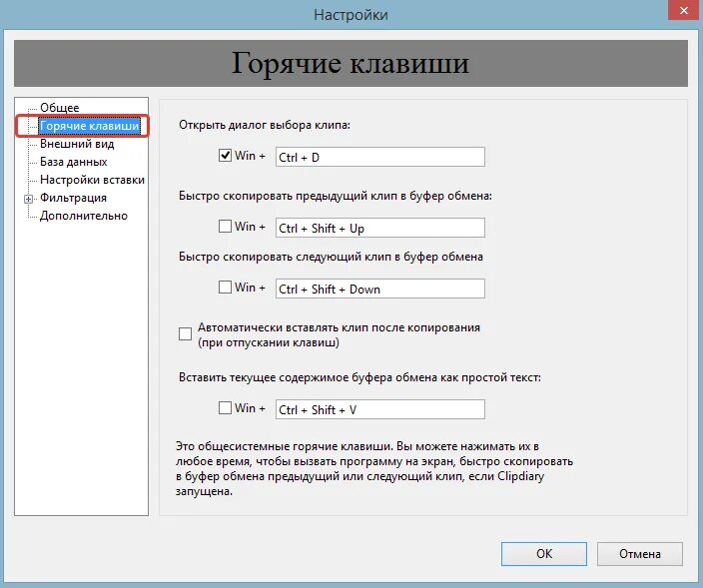Open the Внешний вид section
The height and width of the screenshot is (588, 703).
[x=77, y=144]
